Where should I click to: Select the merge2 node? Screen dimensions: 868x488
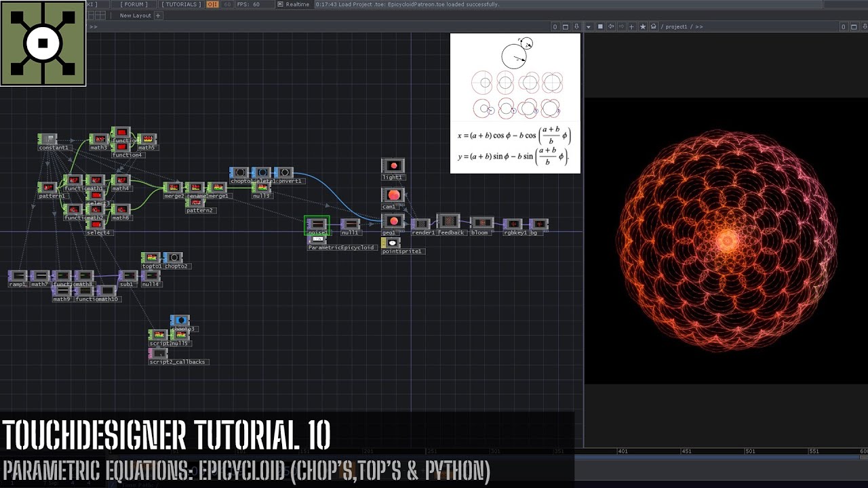[x=173, y=187]
